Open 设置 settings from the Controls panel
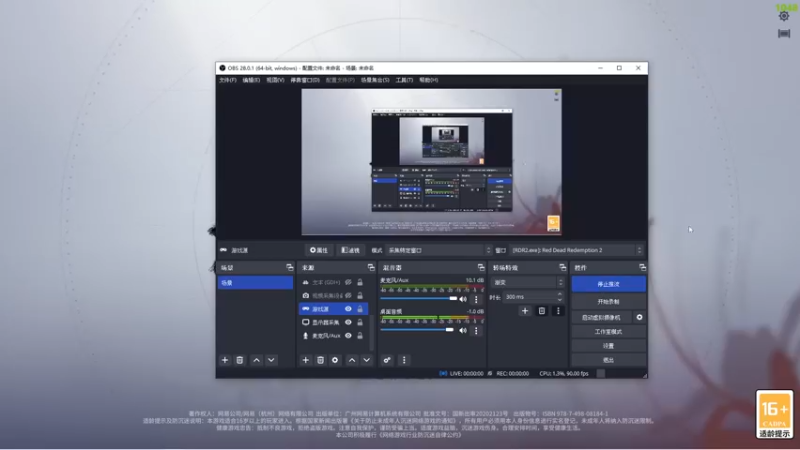 tap(609, 346)
